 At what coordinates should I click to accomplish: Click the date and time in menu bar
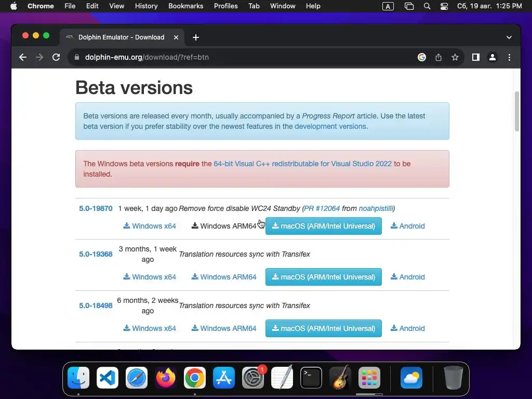coord(489,6)
